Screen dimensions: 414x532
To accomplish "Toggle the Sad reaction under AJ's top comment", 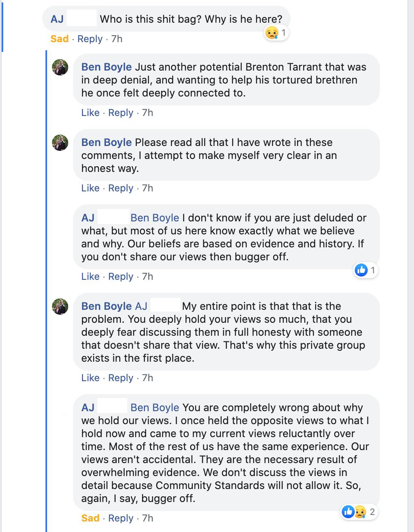I will (x=59, y=39).
